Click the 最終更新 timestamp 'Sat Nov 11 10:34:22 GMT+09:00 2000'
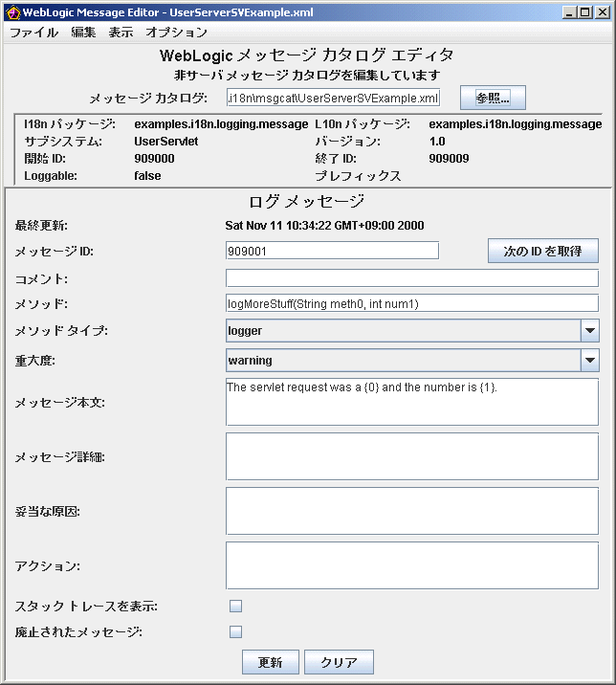 pyautogui.click(x=324, y=226)
